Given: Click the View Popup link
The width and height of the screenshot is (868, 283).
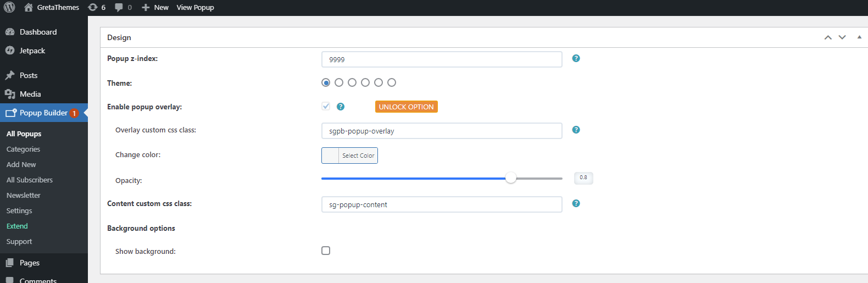Looking at the screenshot, I should (195, 7).
